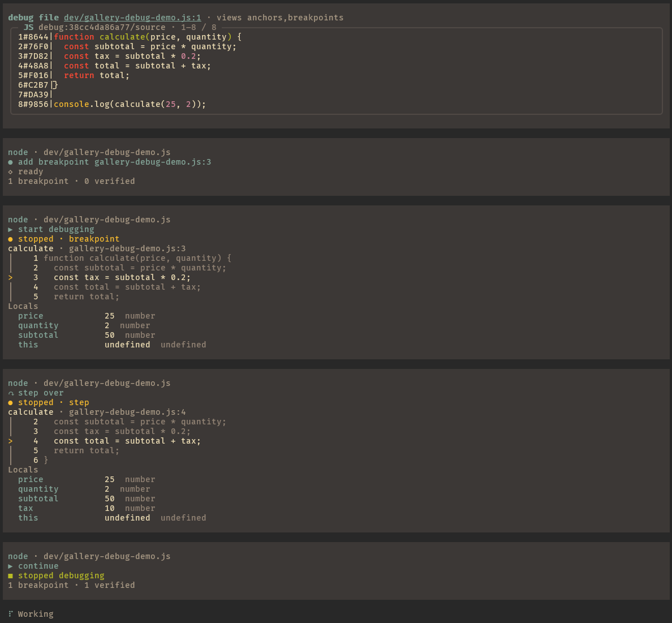Screen dimensions: 672x623
Task: Click the play triangle beside 'continue'
Action: coord(10,566)
